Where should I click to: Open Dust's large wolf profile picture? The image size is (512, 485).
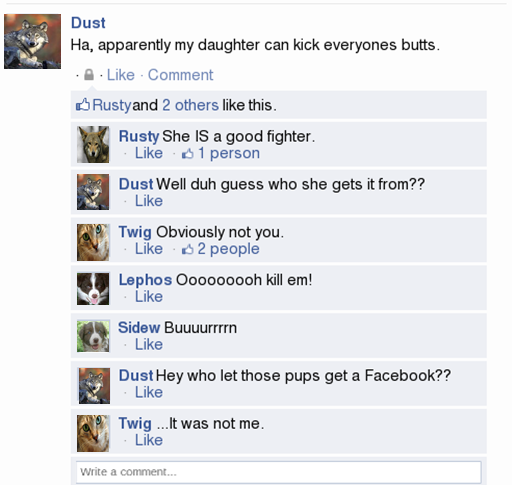point(32,41)
